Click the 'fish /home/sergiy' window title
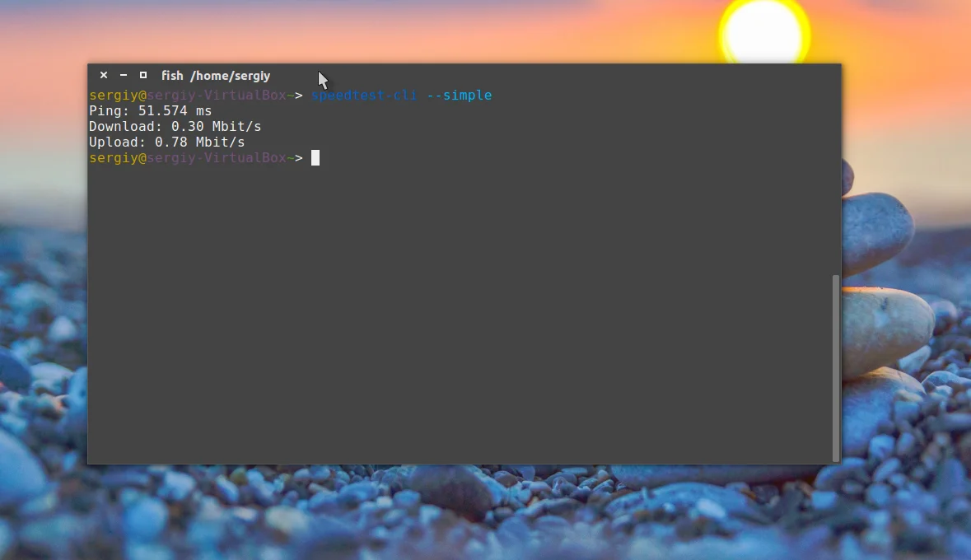This screenshot has width=971, height=560. pyautogui.click(x=216, y=76)
